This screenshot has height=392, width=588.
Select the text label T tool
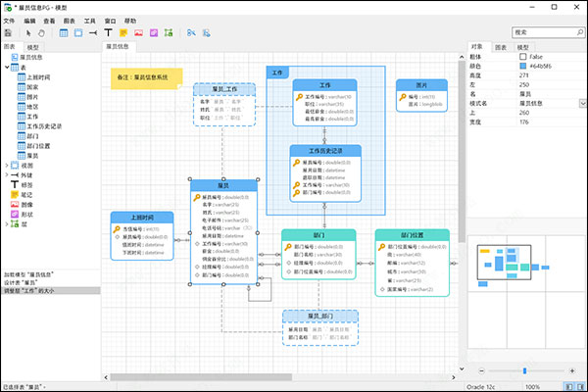(108, 32)
